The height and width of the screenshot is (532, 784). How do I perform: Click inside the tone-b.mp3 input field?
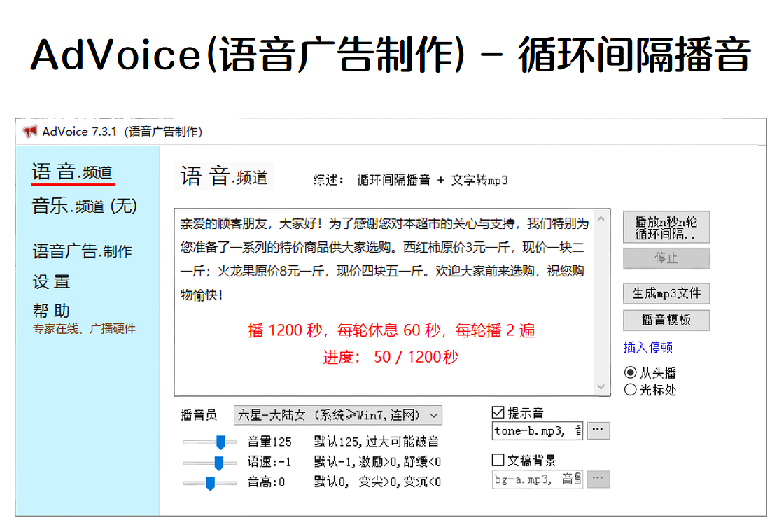click(x=537, y=430)
